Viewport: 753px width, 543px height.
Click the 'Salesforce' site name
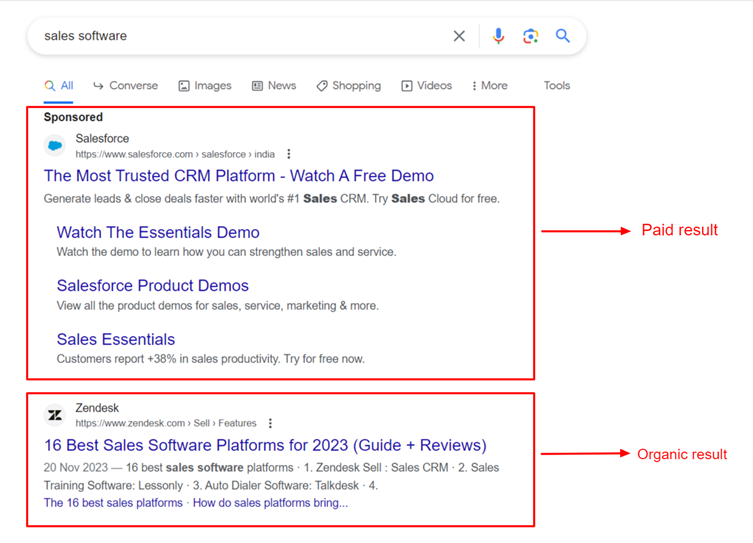coord(102,139)
